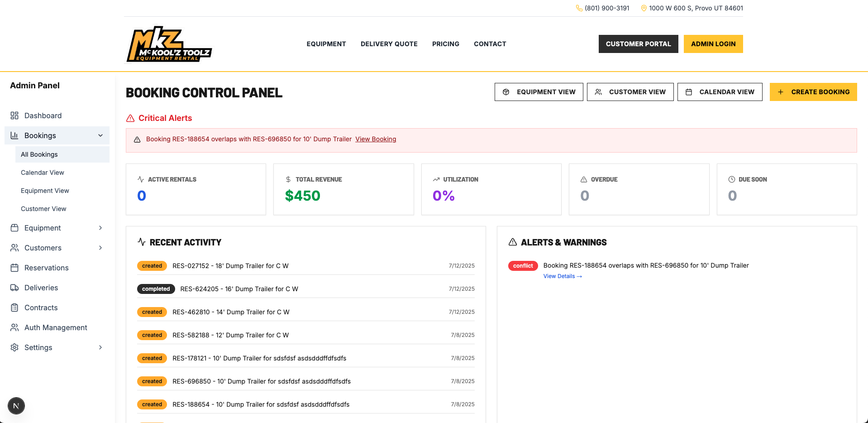Click the phone icon next to the number
This screenshot has width=868, height=423.
coord(578,8)
